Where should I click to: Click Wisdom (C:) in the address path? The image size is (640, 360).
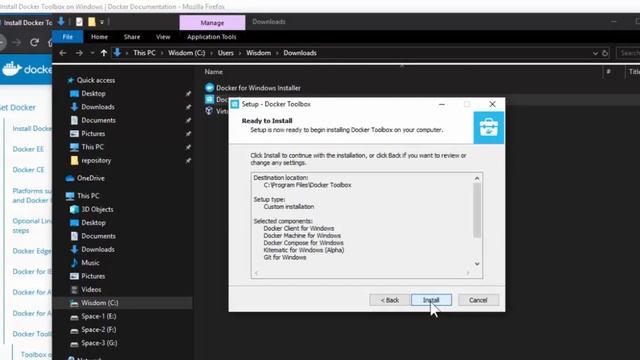[x=187, y=53]
